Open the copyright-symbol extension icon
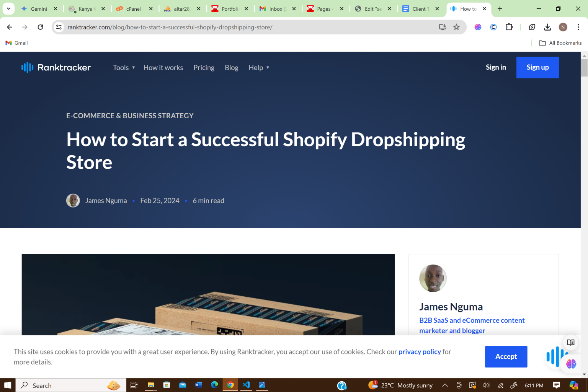 [493, 27]
